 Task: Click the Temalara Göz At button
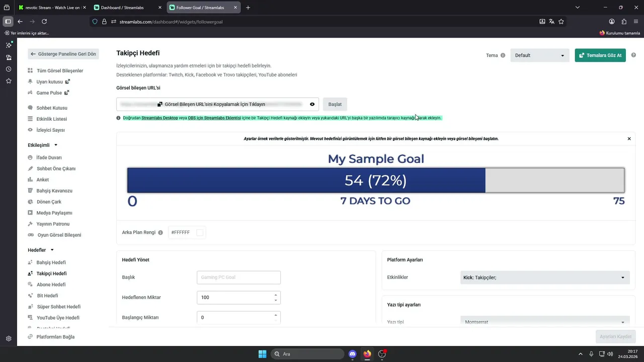coord(600,55)
